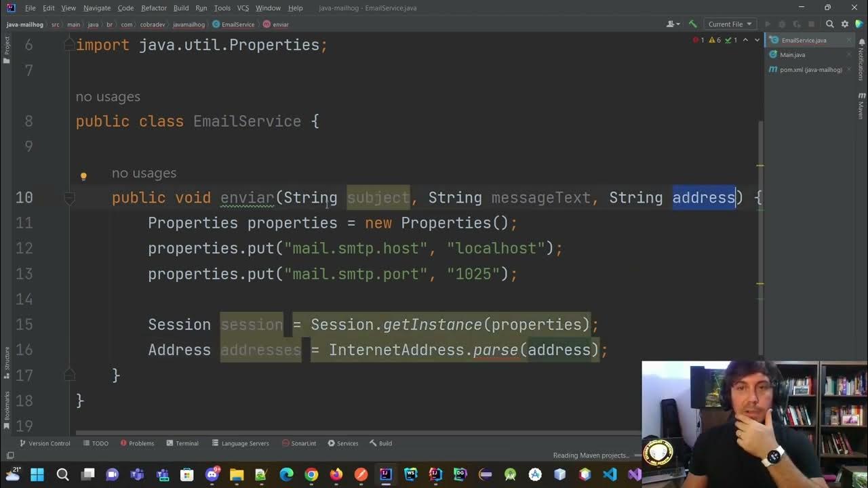Image resolution: width=868 pixels, height=488 pixels.
Task: Click the JetBrains toolbox icon top-right
Action: (x=859, y=24)
